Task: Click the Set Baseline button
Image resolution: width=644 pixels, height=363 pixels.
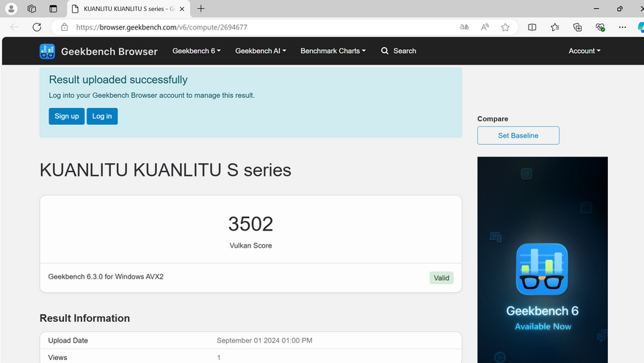Action: (x=518, y=136)
